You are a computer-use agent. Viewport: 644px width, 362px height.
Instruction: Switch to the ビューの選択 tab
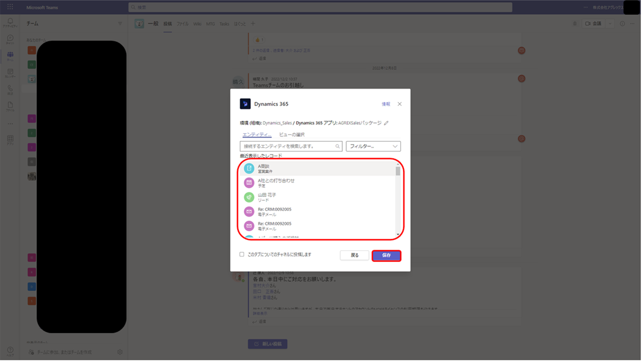click(x=292, y=135)
